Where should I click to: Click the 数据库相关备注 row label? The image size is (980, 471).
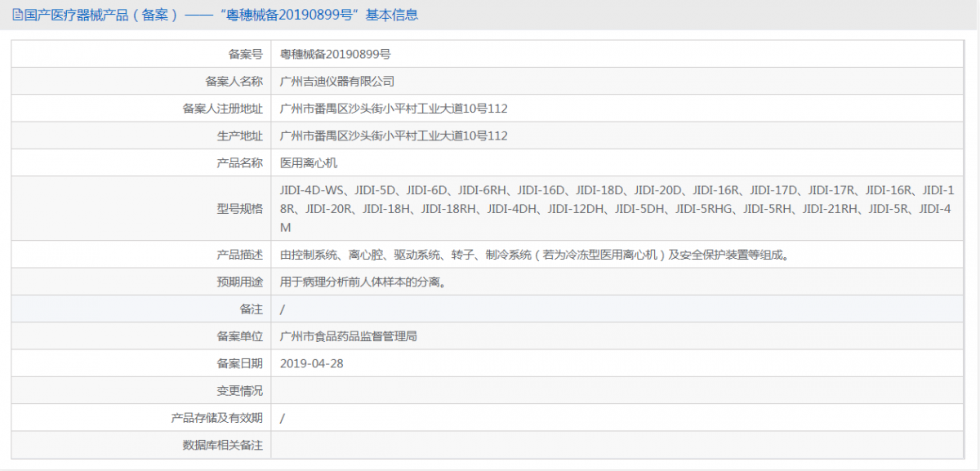point(219,444)
